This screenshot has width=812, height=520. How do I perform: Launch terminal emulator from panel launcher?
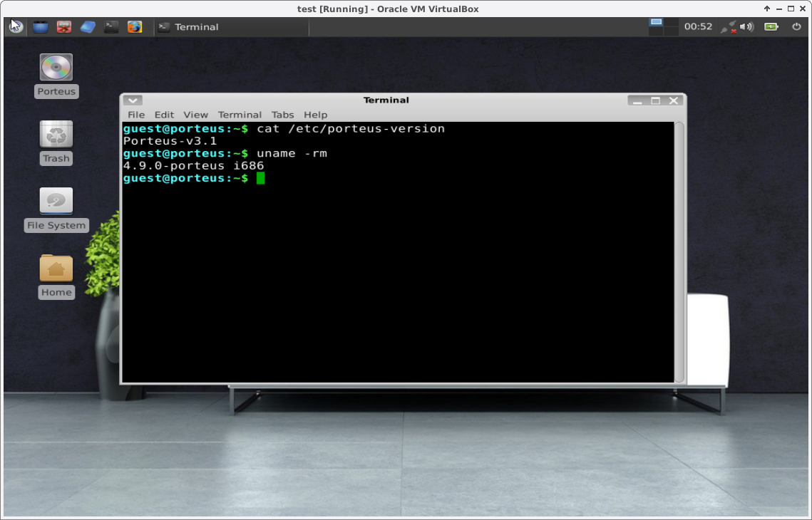pyautogui.click(x=111, y=27)
